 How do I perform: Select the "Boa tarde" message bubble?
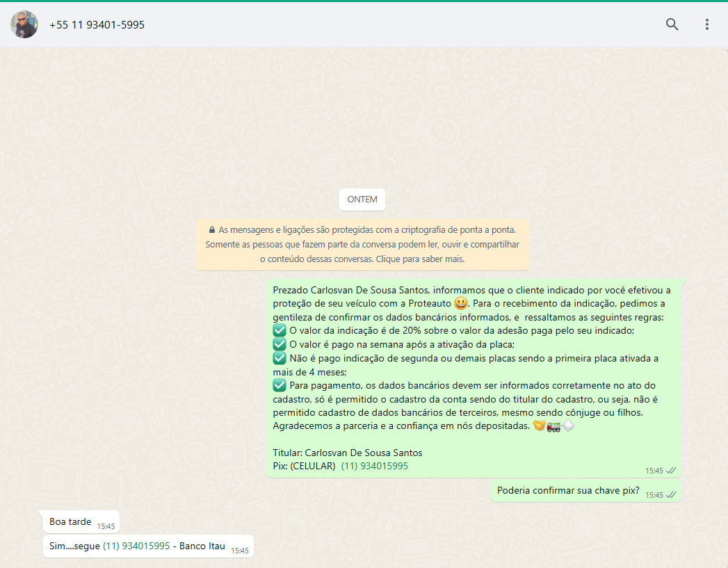pyautogui.click(x=70, y=521)
